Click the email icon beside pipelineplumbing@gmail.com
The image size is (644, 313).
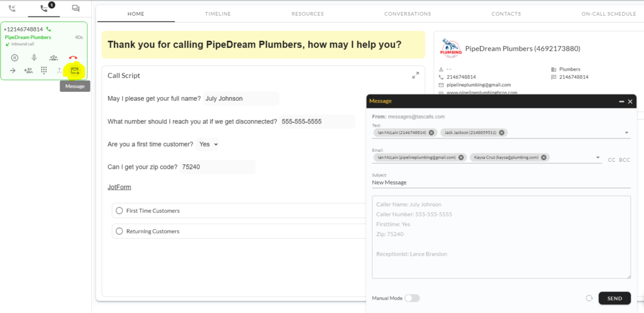click(441, 85)
